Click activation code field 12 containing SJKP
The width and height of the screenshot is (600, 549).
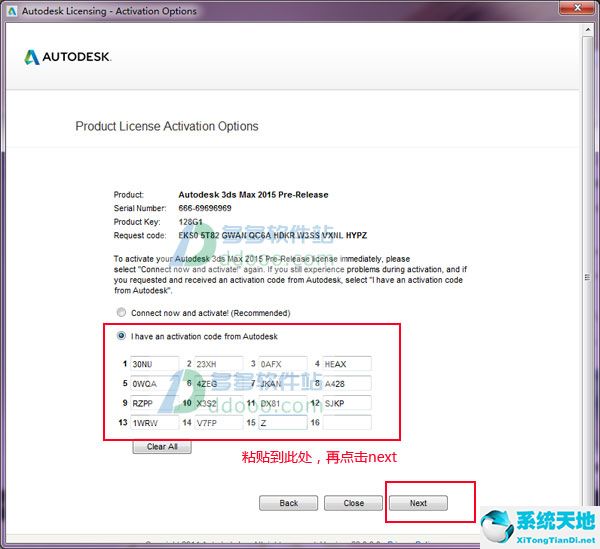point(347,403)
